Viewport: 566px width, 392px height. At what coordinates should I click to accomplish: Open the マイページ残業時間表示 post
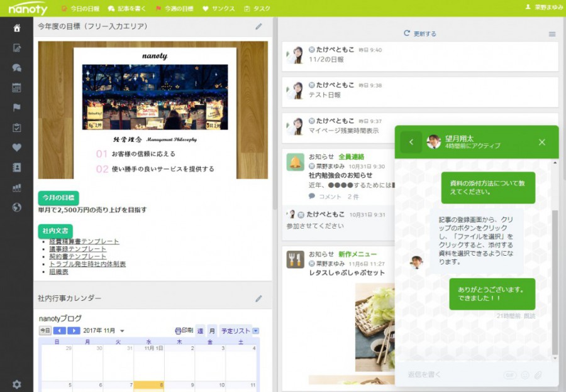pos(343,131)
